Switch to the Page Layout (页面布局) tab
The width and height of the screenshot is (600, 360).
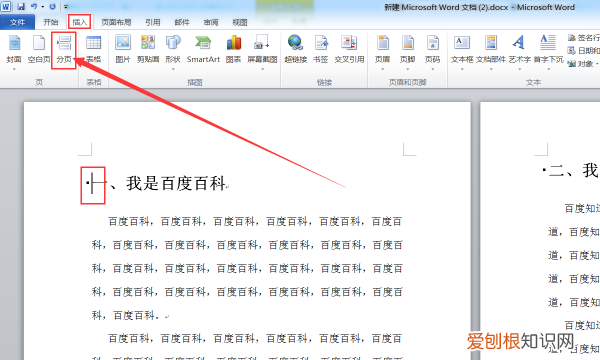116,22
